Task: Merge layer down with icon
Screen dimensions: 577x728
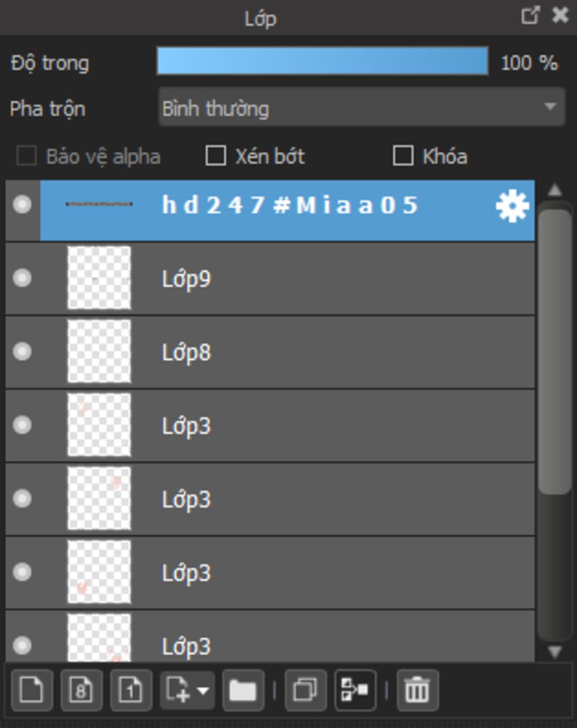Action: tap(355, 690)
